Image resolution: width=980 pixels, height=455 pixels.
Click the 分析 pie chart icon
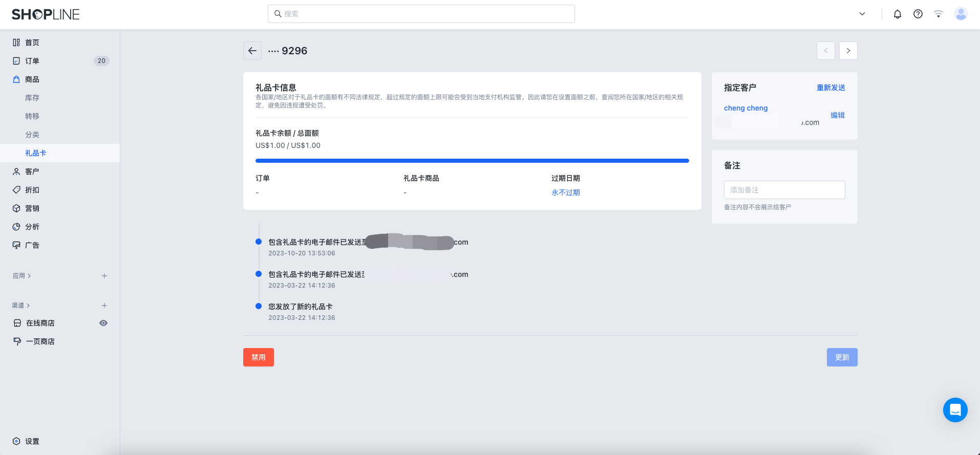click(x=16, y=227)
